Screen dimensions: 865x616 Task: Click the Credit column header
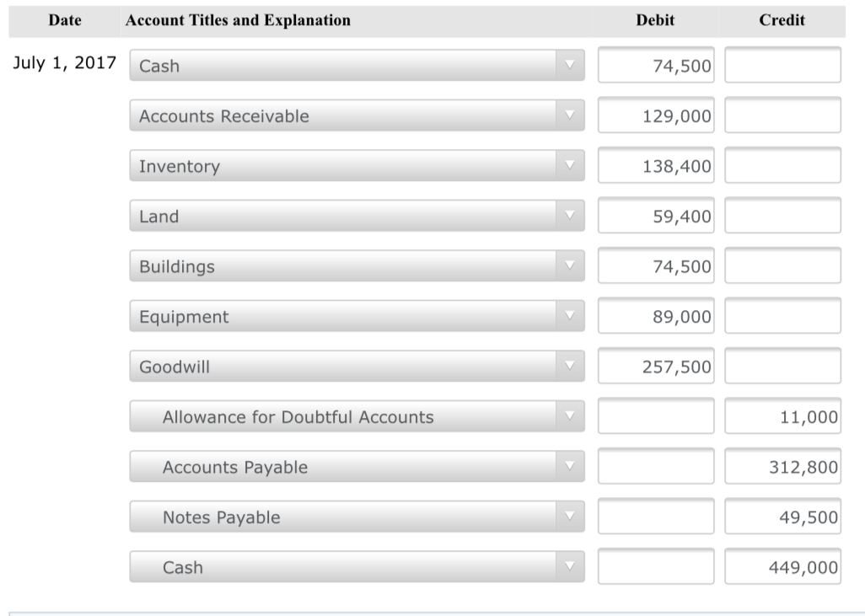(x=781, y=20)
